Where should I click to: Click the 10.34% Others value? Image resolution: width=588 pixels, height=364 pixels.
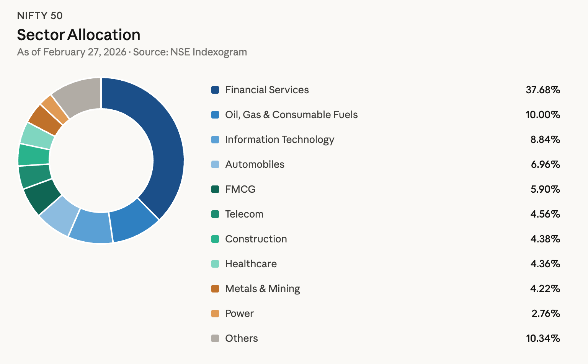(x=542, y=338)
